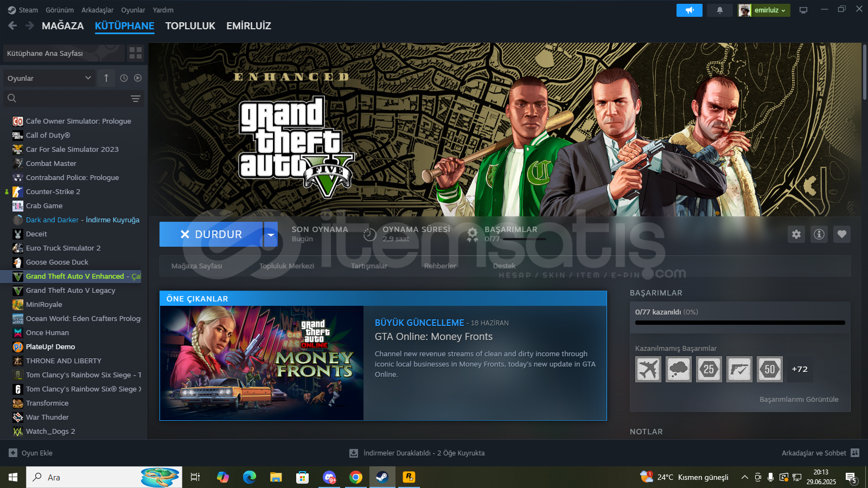Open the Oyunlar menu in menu bar
The width and height of the screenshot is (868, 488).
point(133,10)
